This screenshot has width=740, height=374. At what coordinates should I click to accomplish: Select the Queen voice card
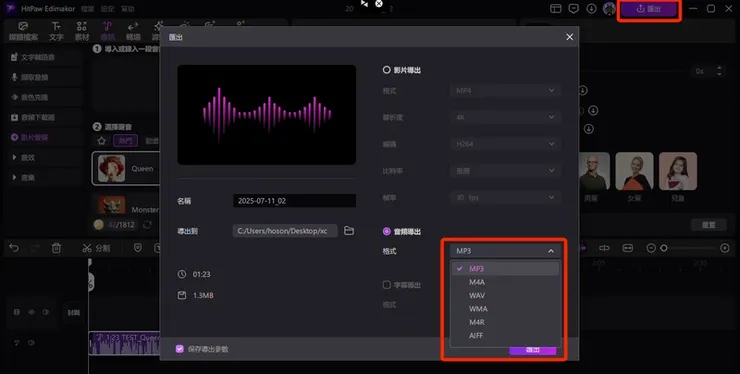point(126,168)
